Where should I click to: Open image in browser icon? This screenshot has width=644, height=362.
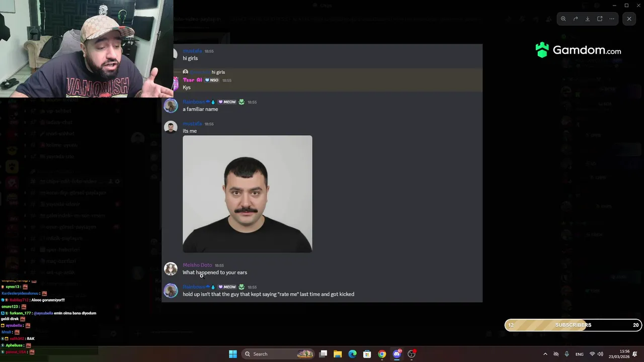[x=600, y=19]
